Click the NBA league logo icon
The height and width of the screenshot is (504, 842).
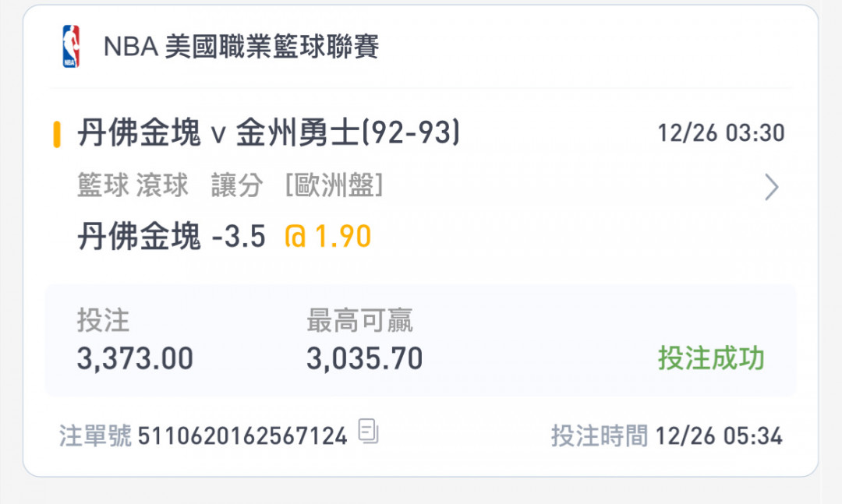71,46
